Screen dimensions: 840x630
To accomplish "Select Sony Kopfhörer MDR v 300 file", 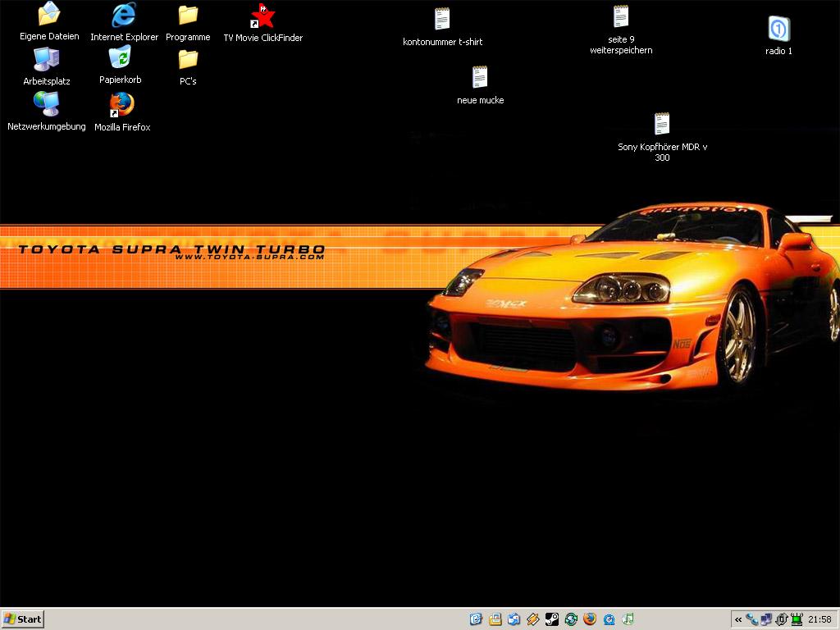I will point(662,125).
